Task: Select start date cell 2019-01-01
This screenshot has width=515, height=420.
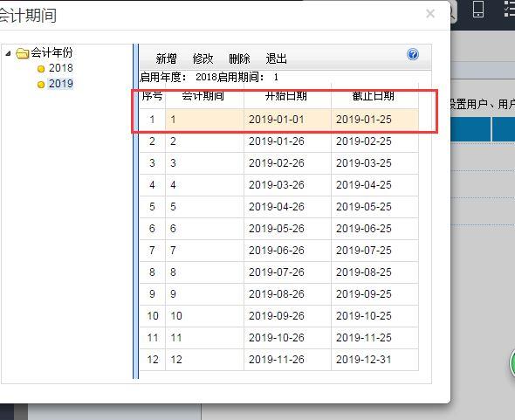Action: point(287,120)
